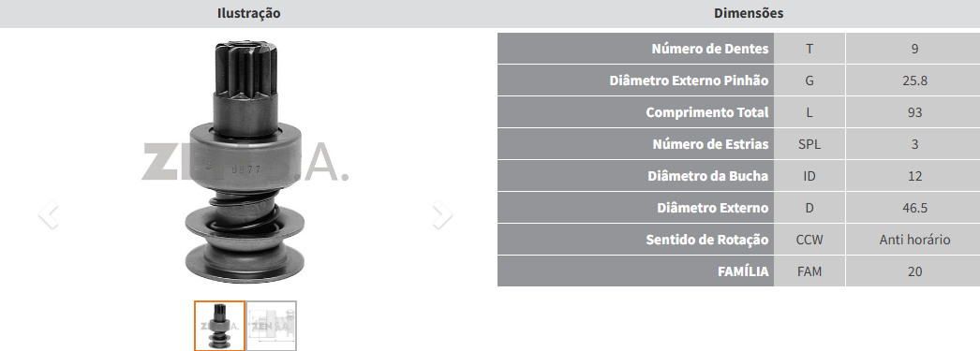
Task: Click the Diâmetro Externo Pinhão label
Action: pyautogui.click(x=689, y=80)
